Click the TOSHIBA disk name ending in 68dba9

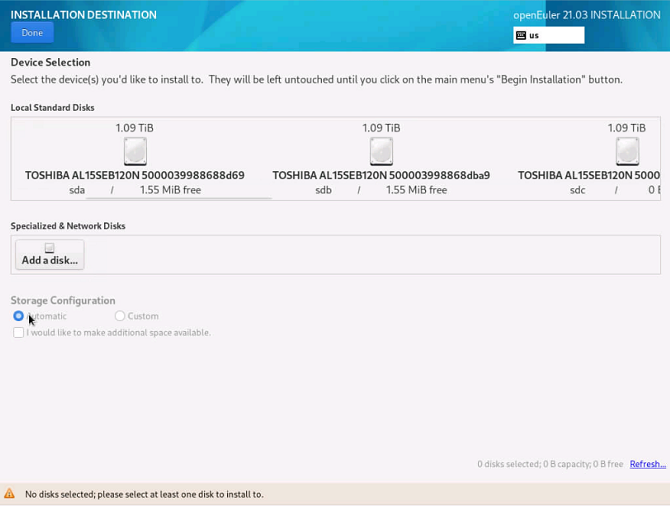(x=381, y=175)
